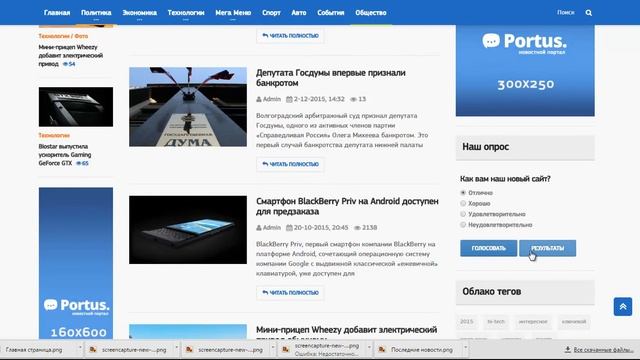Open headline Смартфон BlackBerry Priv на Android
The height and width of the screenshot is (360, 640).
(347, 206)
